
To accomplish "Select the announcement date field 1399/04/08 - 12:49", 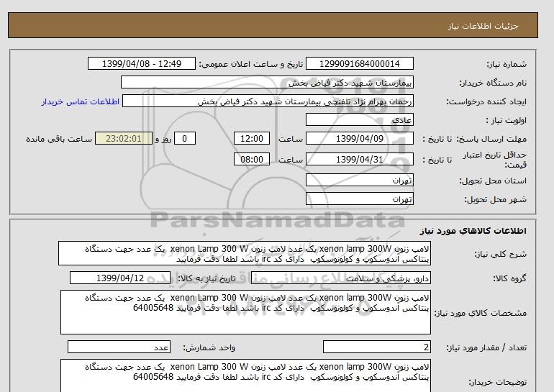I will point(141,63).
